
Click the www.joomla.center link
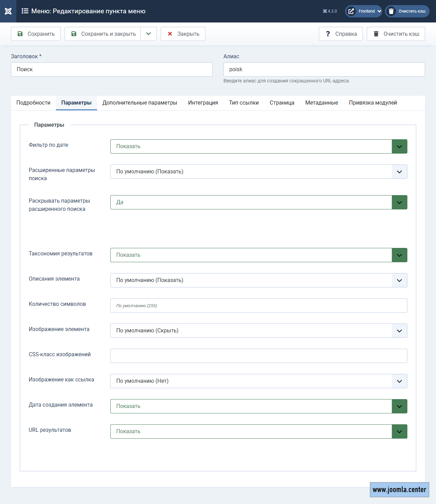(399, 490)
